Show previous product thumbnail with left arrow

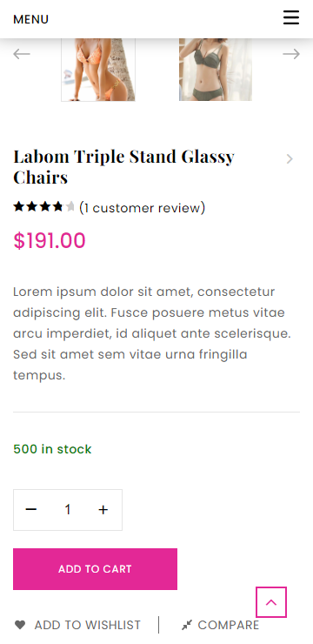pyautogui.click(x=22, y=54)
